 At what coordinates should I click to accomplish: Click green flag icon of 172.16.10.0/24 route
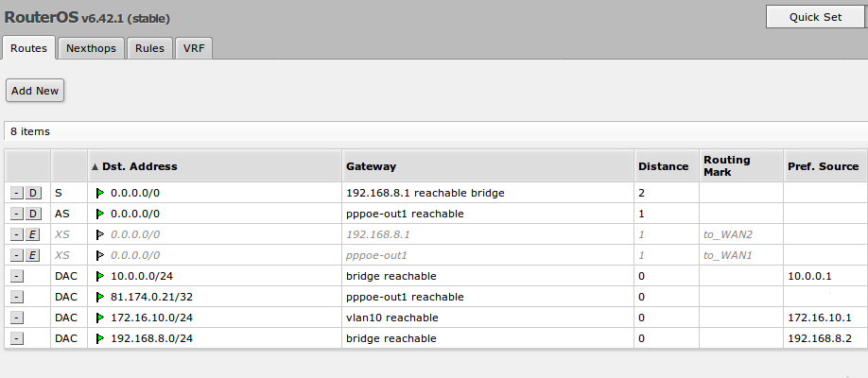click(x=101, y=318)
